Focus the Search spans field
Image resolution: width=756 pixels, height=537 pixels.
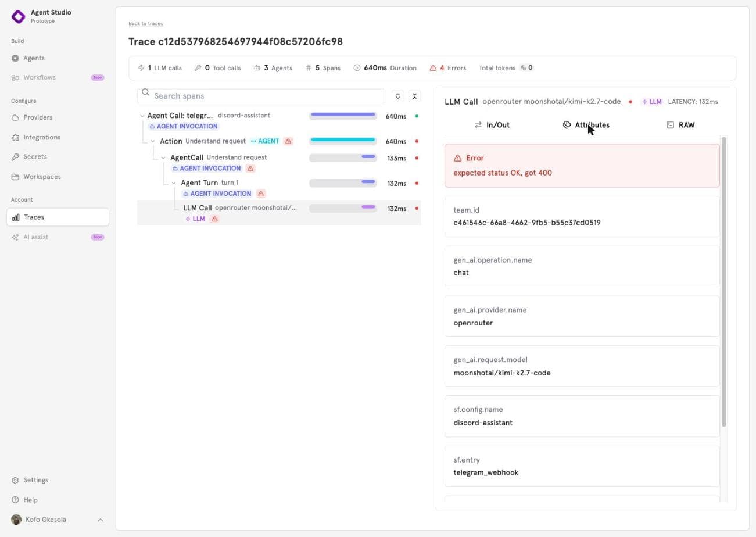(x=261, y=96)
